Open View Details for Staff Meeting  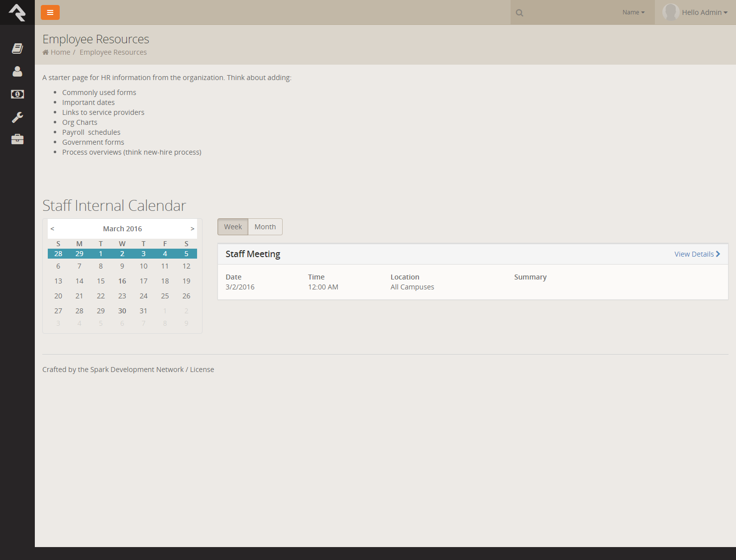point(697,254)
